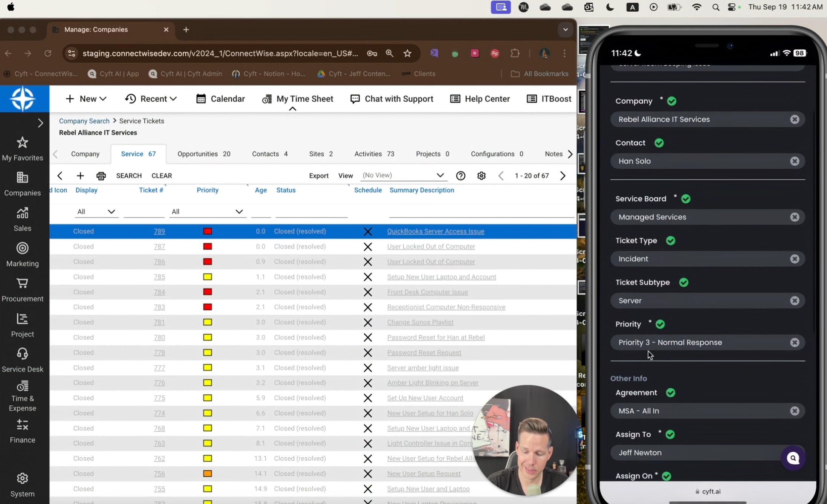Image resolution: width=827 pixels, height=504 pixels.
Task: Add a new ticket with plus icon
Action: (x=80, y=176)
